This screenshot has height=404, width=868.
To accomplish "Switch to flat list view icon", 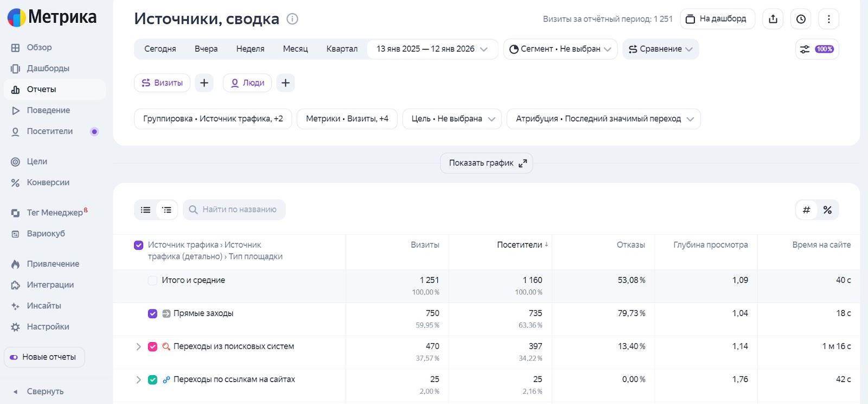I will [145, 210].
